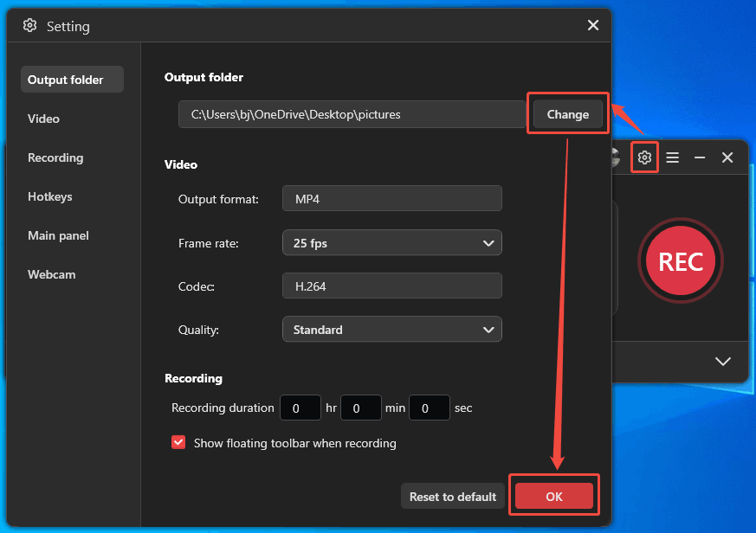Expand the Quality dropdown menu
This screenshot has height=533, width=756.
(391, 329)
